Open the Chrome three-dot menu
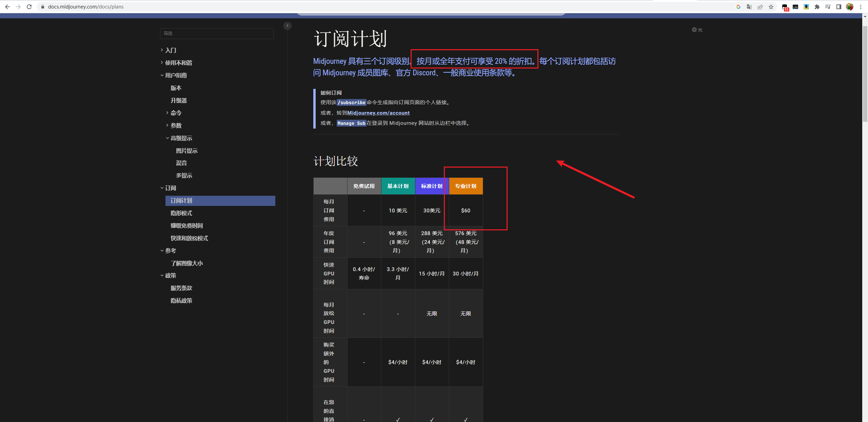Viewport: 868px width, 422px height. 861,7
